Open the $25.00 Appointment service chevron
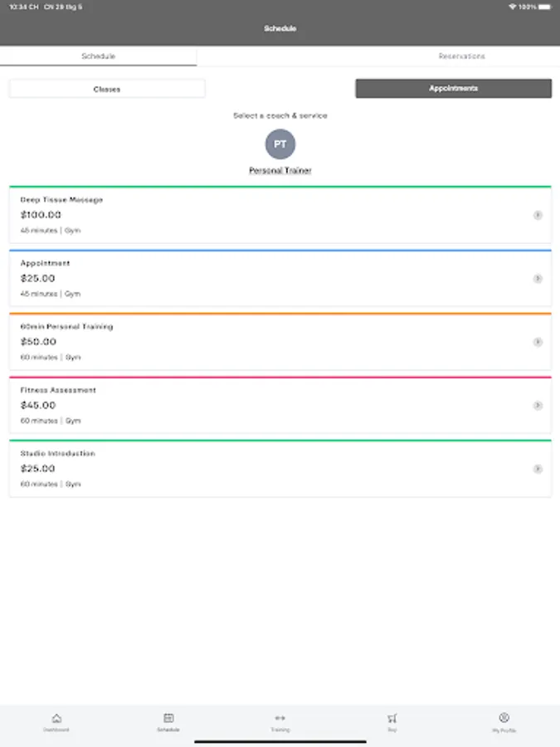This screenshot has height=747, width=560. pyautogui.click(x=538, y=279)
